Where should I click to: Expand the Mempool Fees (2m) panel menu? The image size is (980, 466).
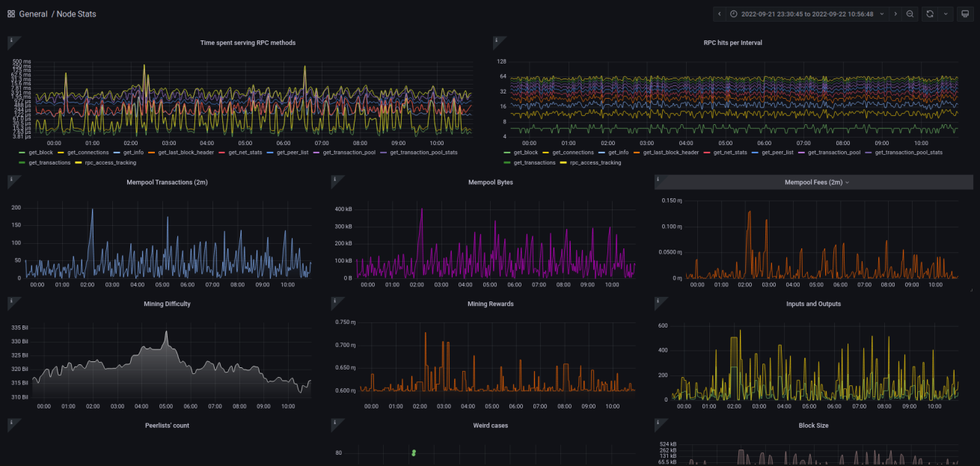[816, 182]
